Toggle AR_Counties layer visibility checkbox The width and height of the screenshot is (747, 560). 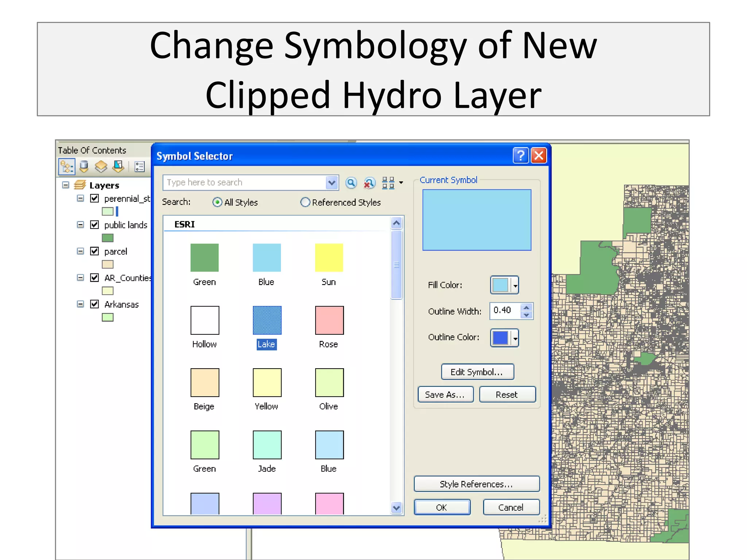point(94,277)
